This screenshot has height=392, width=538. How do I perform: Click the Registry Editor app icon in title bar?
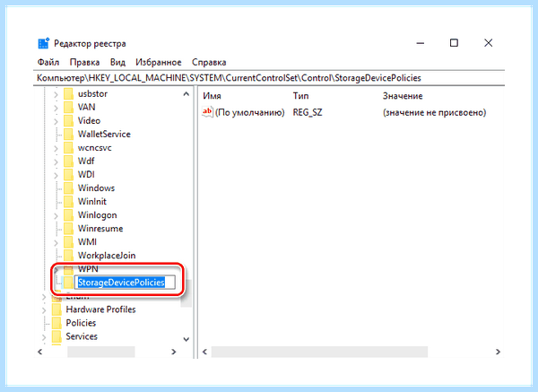(x=44, y=43)
